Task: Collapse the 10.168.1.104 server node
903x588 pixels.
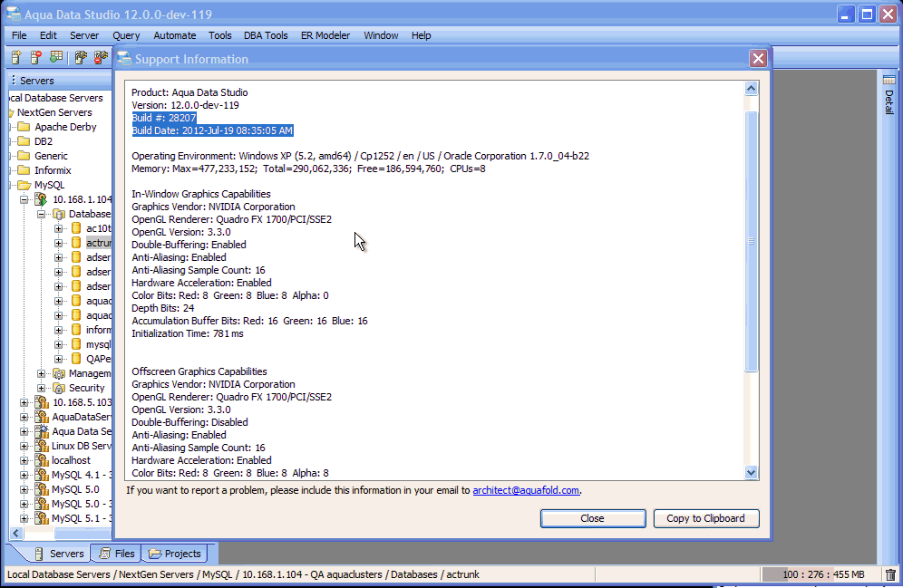Action: tap(24, 199)
